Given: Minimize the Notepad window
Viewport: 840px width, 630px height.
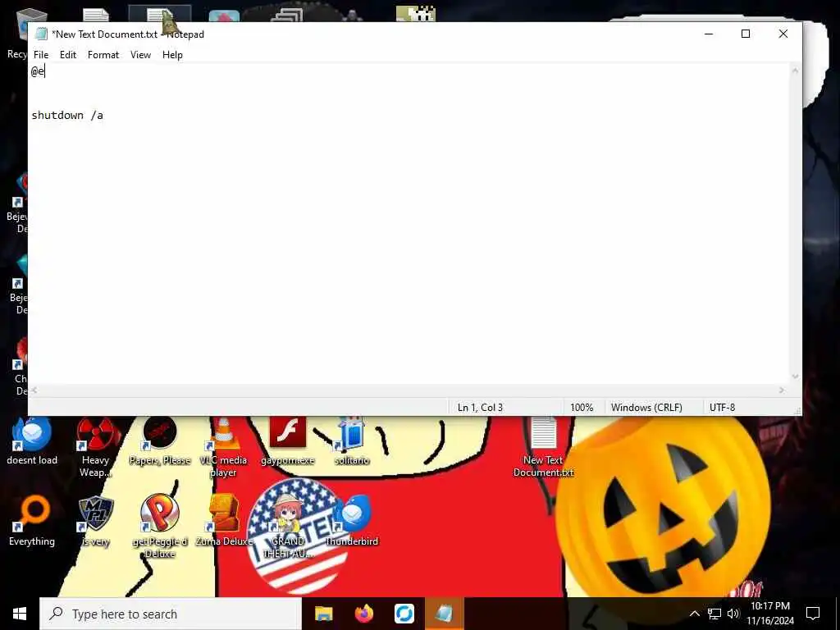Looking at the screenshot, I should click(708, 34).
